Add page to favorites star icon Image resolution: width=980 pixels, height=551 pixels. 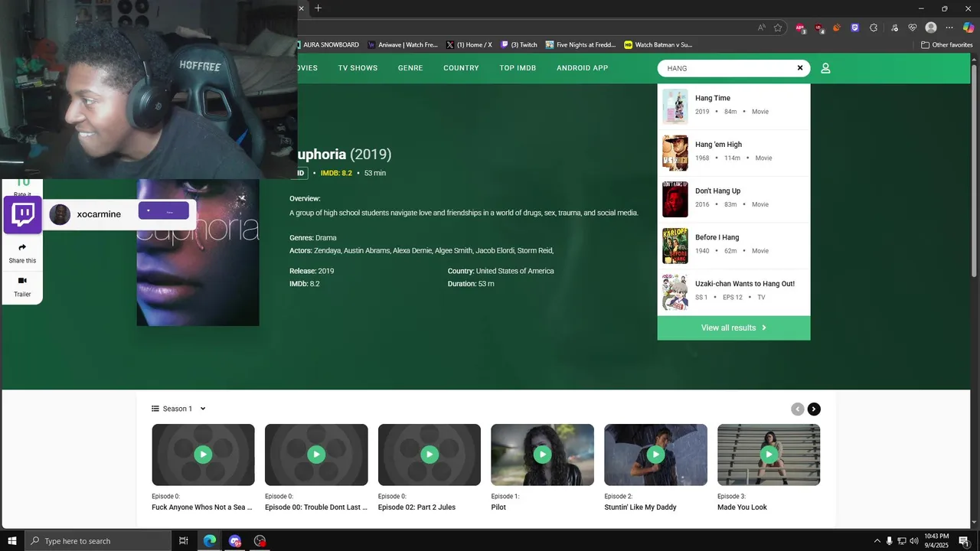[x=778, y=28]
